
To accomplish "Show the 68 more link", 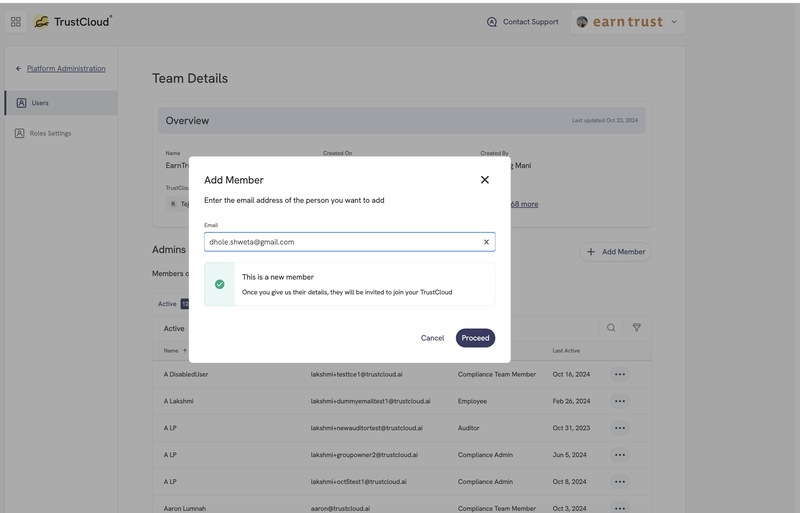I will click(x=524, y=204).
